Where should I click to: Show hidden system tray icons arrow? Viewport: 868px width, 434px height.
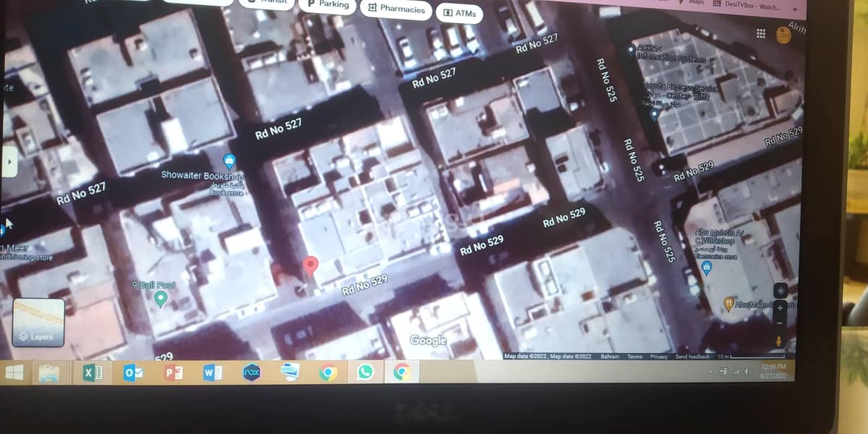711,372
